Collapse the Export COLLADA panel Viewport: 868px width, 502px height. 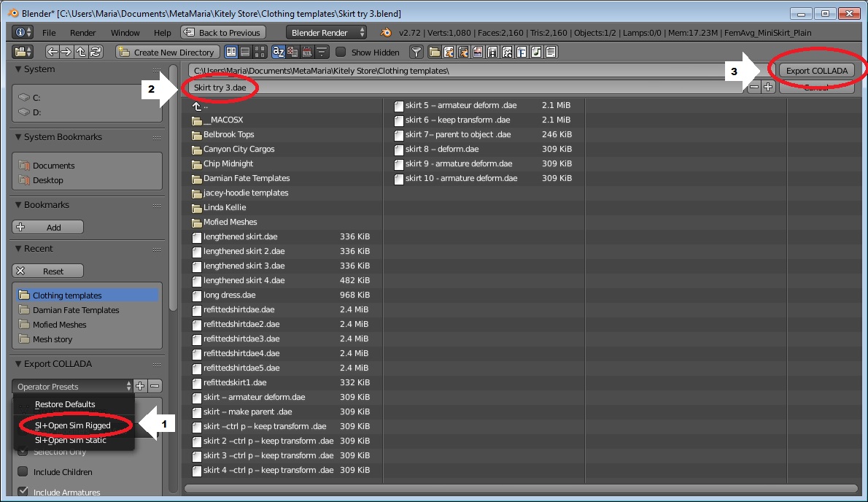pos(18,363)
